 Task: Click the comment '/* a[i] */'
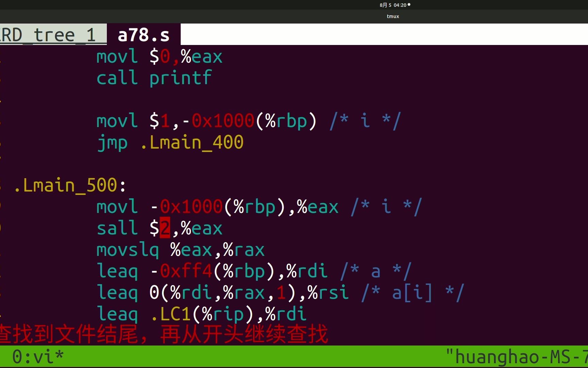[x=413, y=292]
